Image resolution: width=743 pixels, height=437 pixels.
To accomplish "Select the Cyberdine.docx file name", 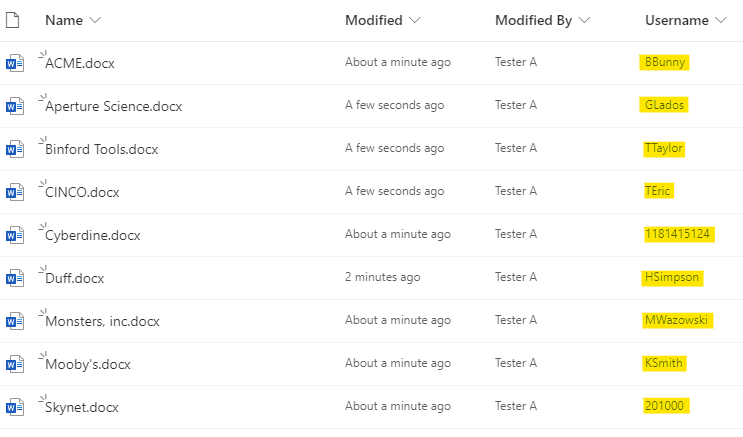I will [92, 235].
